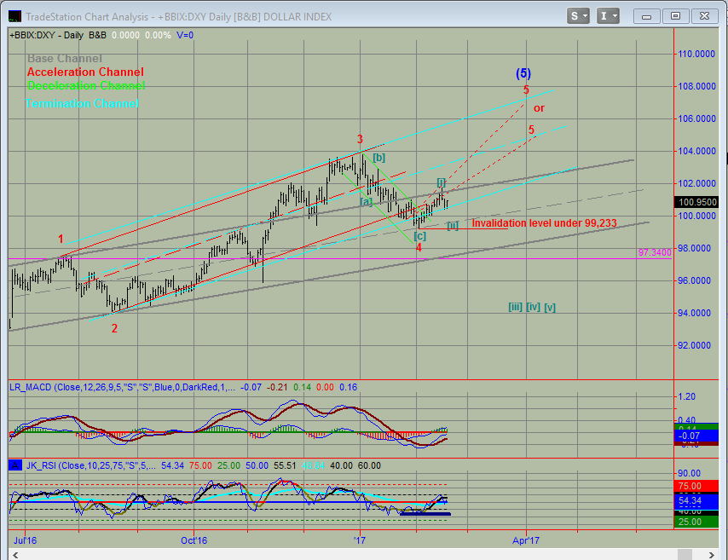Click red wave label 2 at the low
The height and width of the screenshot is (560, 728).
tap(114, 328)
